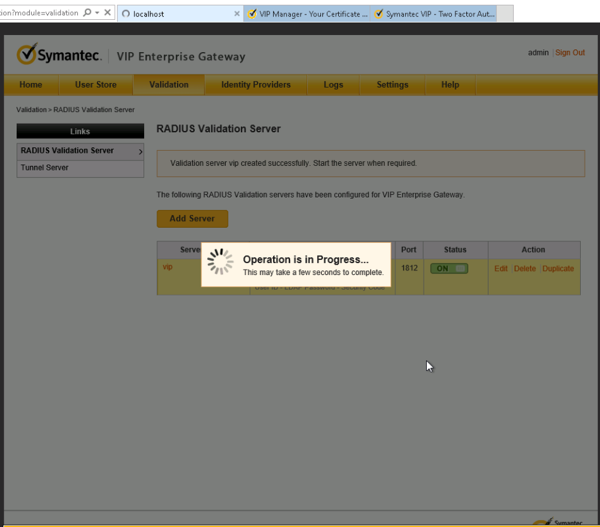
Task: Toggle the vip server ON status switch
Action: (449, 269)
